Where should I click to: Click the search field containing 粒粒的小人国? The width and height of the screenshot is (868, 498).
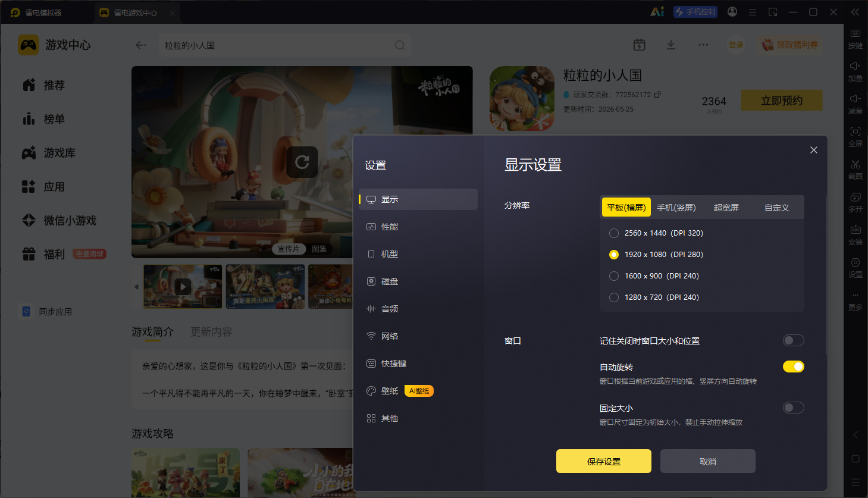(284, 45)
